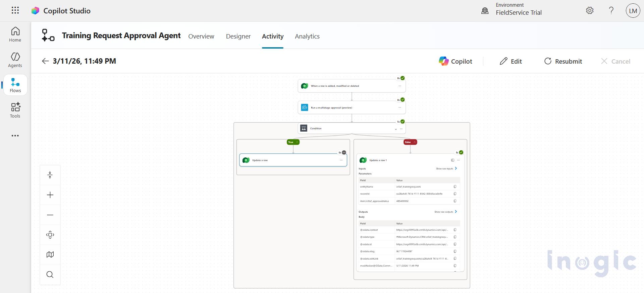This screenshot has width=644, height=293.
Task: Copy modifiedon@OData value
Action: pos(455,266)
